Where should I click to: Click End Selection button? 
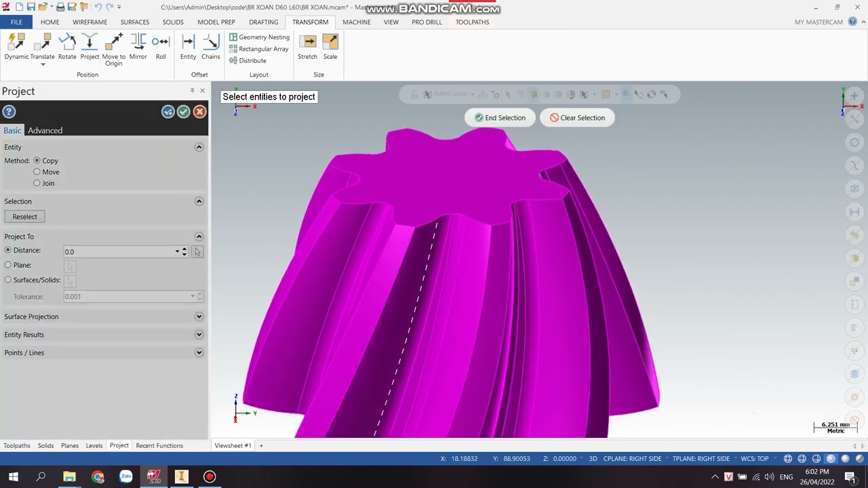tap(500, 118)
